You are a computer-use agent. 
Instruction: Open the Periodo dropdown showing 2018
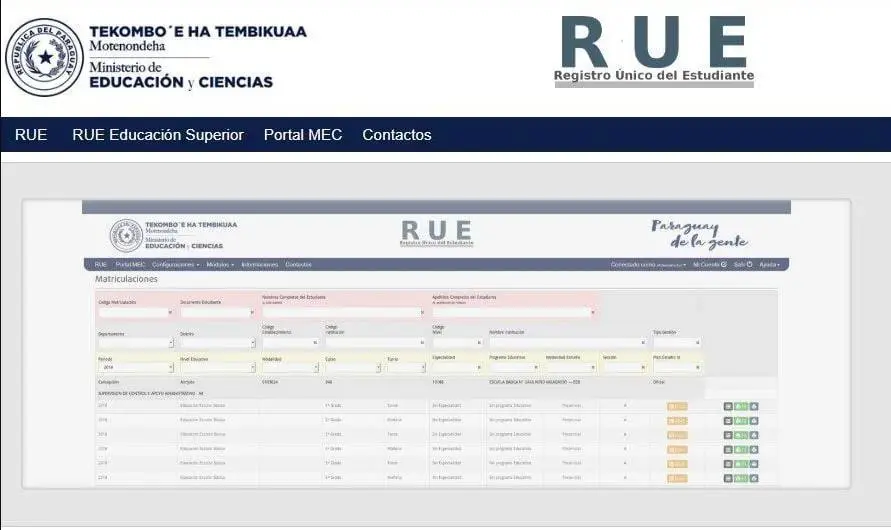136,368
